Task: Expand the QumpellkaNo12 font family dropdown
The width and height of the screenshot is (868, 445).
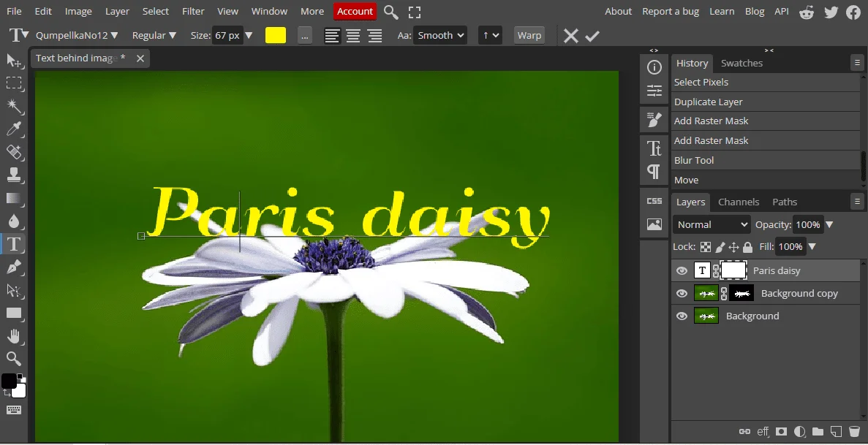Action: (77, 36)
